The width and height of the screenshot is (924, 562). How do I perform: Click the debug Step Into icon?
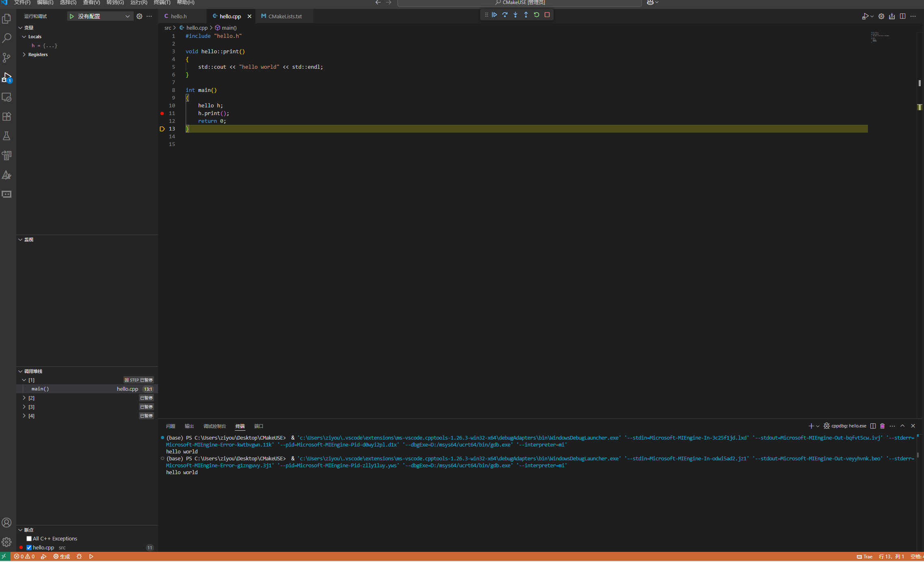point(516,15)
